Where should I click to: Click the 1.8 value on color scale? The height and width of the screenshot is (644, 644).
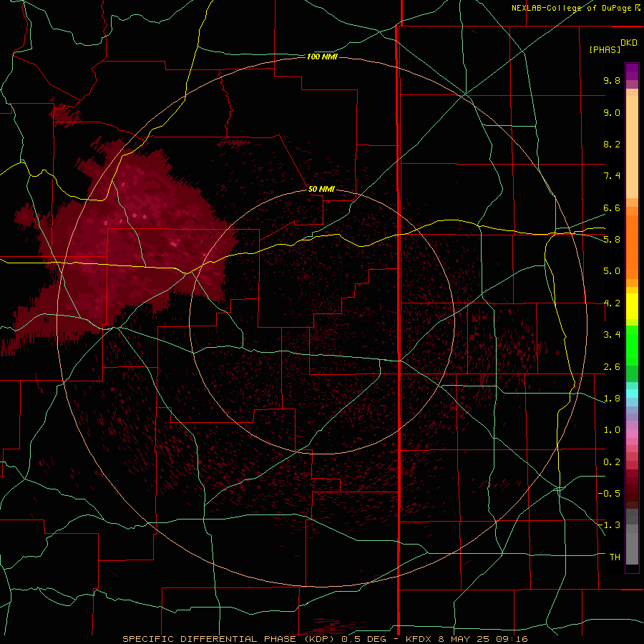coord(612,399)
